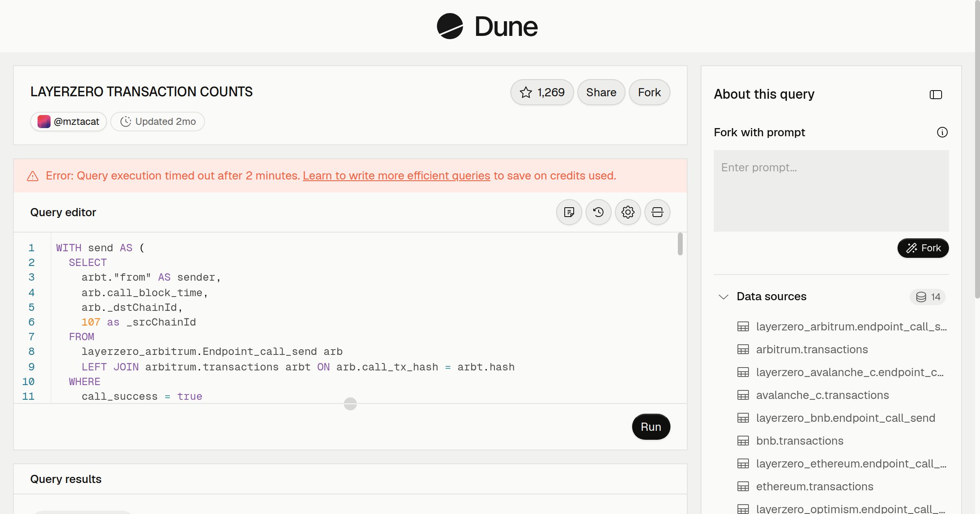Focus the Enter prompt text field
Viewport: 980px width, 514px height.
click(x=831, y=191)
